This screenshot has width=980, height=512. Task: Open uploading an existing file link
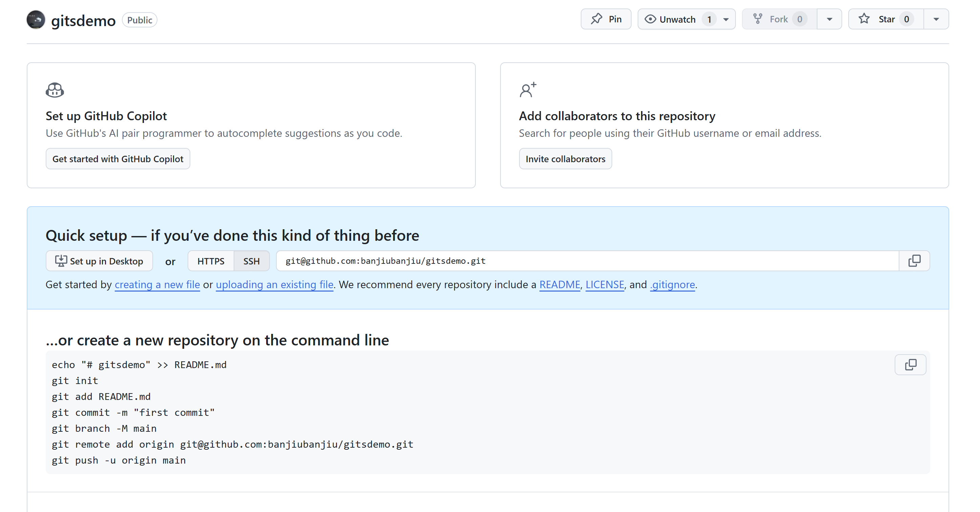pyautogui.click(x=275, y=284)
